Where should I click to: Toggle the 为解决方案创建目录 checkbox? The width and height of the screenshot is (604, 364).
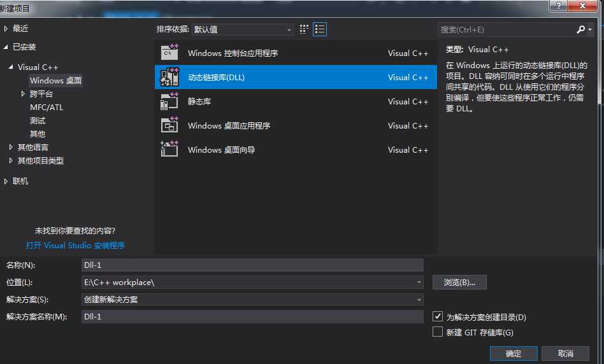[438, 317]
